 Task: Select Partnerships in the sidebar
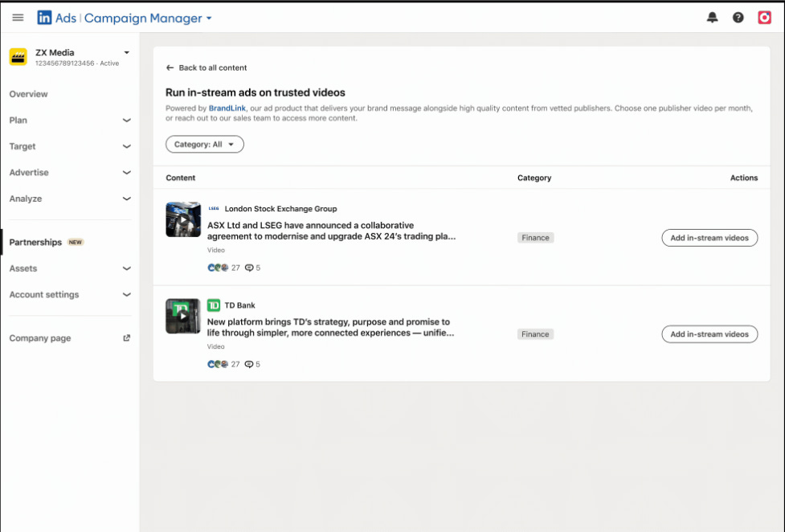35,242
